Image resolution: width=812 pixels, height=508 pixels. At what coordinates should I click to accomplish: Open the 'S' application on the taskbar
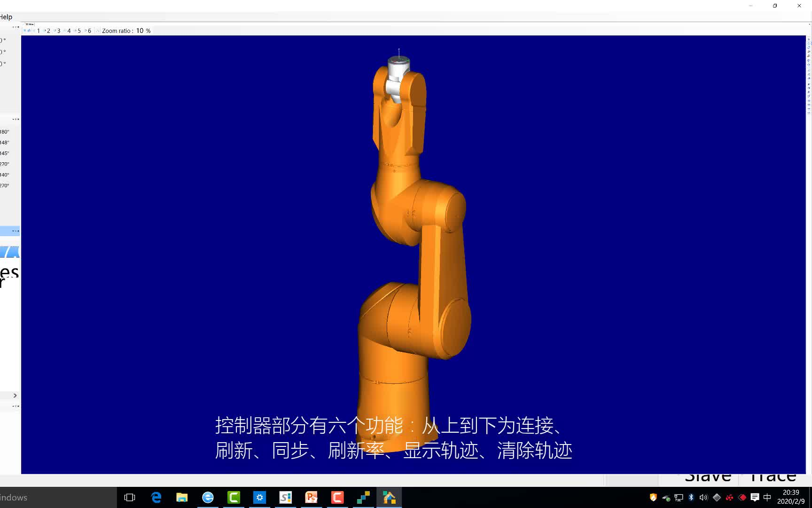point(285,497)
